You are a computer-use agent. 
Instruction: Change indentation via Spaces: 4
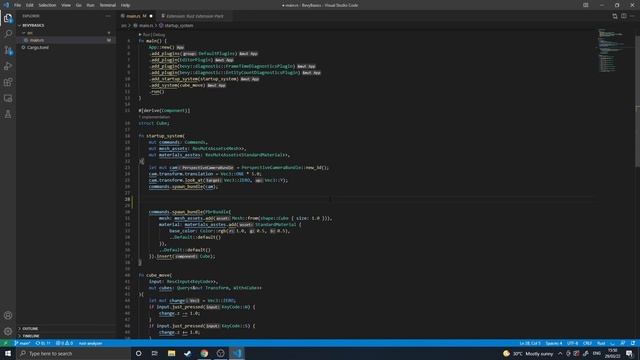point(554,343)
